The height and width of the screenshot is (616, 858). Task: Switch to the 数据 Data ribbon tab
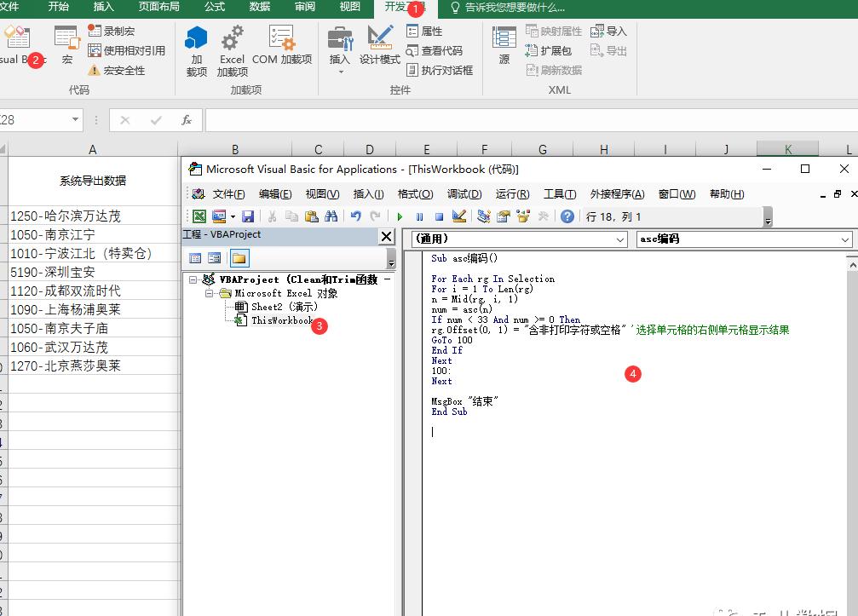point(259,7)
